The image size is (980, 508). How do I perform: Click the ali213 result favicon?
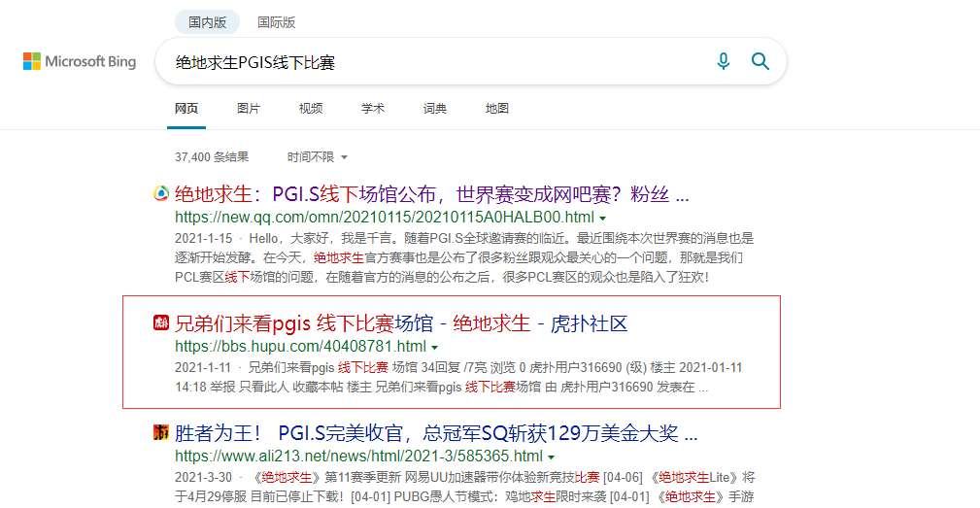point(161,432)
